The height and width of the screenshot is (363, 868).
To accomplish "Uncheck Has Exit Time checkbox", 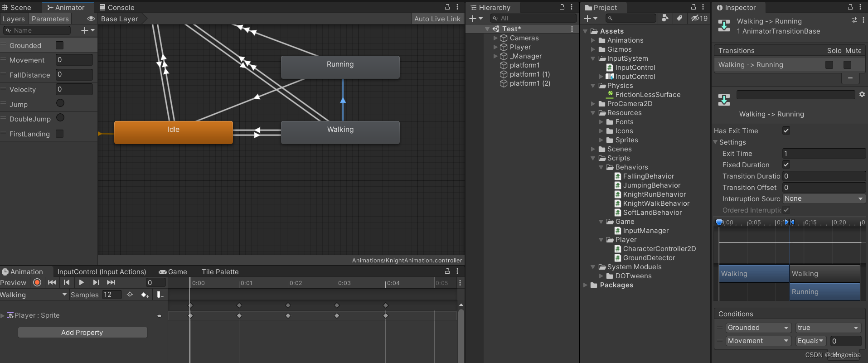I will coord(786,131).
